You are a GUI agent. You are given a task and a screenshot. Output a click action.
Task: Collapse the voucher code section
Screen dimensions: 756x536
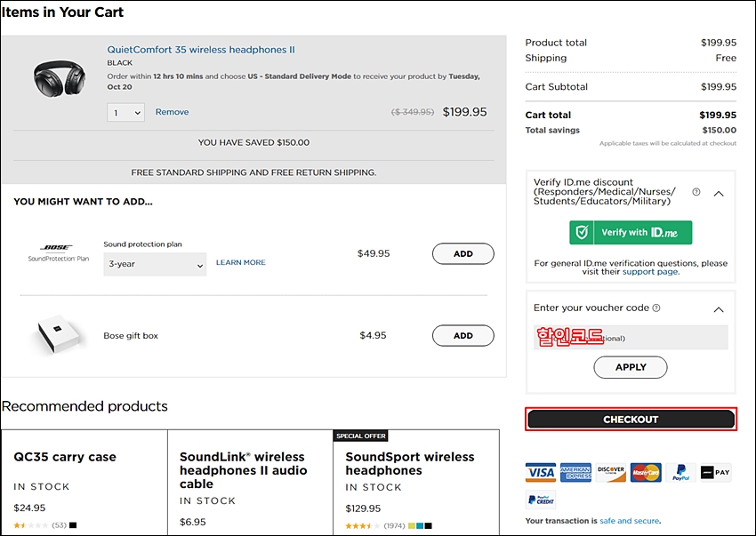(x=719, y=309)
